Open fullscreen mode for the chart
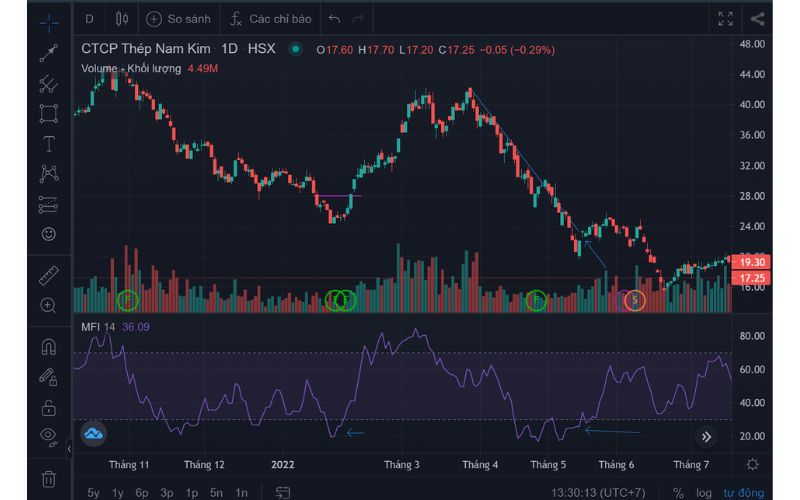The image size is (800, 500). [x=726, y=18]
